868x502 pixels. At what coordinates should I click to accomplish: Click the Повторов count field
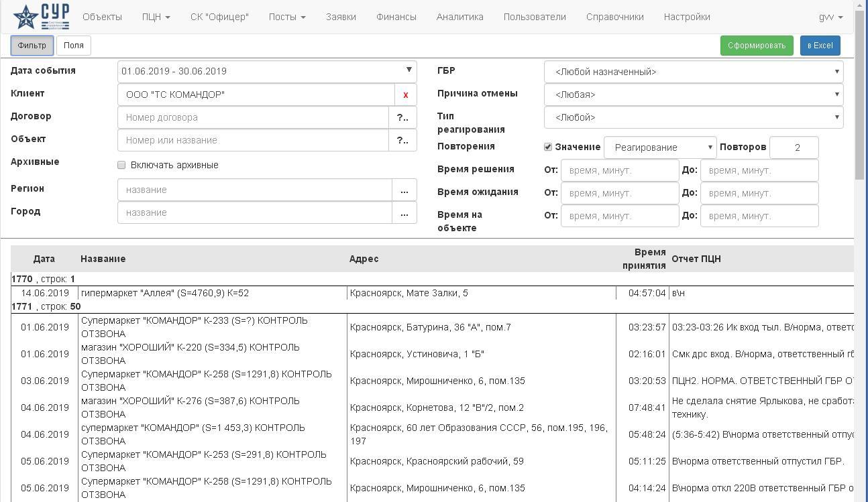pyautogui.click(x=794, y=147)
